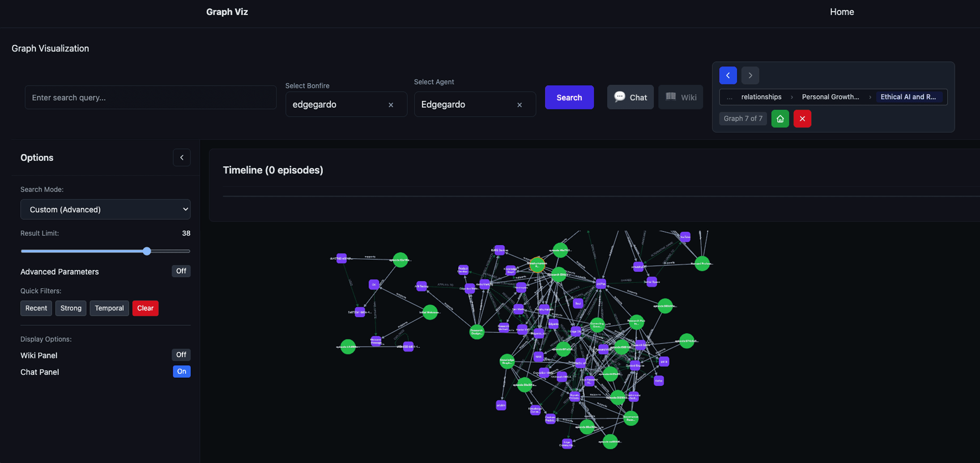
Task: Open the Select Agent combo box
Action: tap(475, 104)
